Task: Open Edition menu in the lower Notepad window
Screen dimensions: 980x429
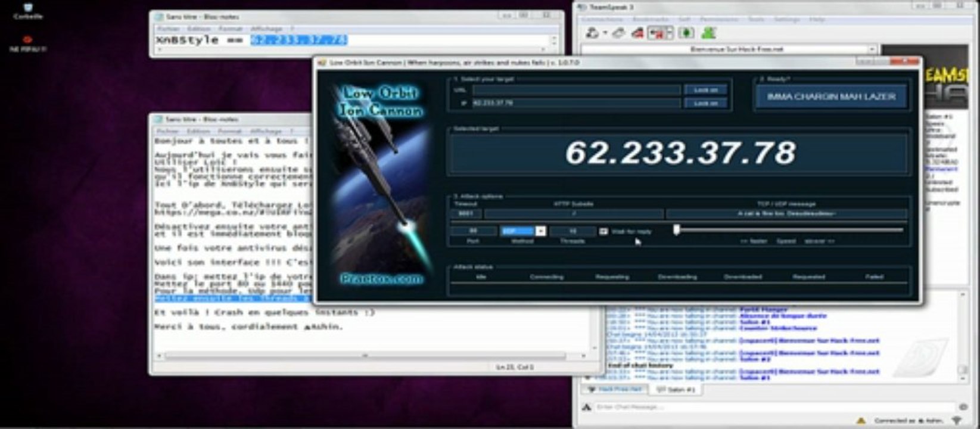Action: (199, 131)
